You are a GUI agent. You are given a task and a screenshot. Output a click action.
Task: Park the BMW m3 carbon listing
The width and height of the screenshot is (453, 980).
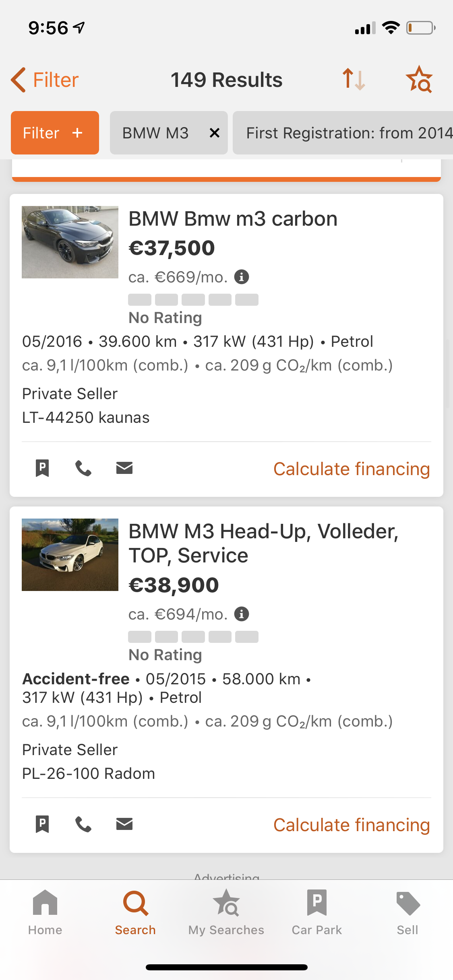click(x=42, y=468)
